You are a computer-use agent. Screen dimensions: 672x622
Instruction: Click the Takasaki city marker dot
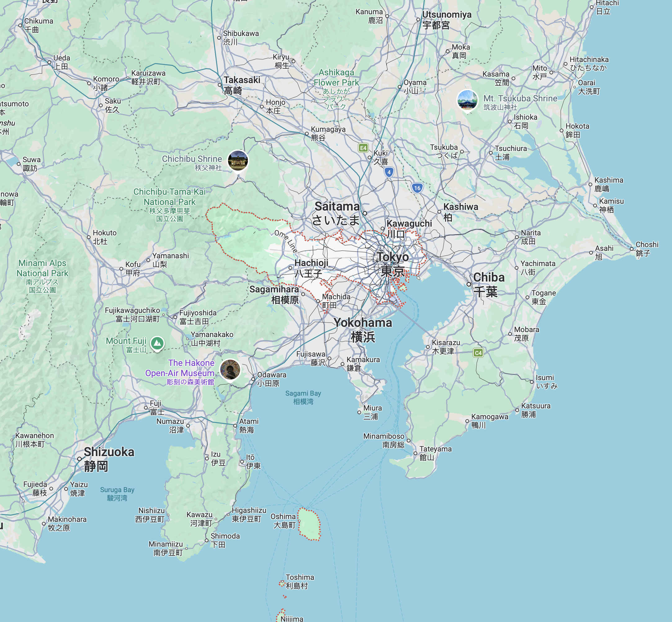(220, 85)
